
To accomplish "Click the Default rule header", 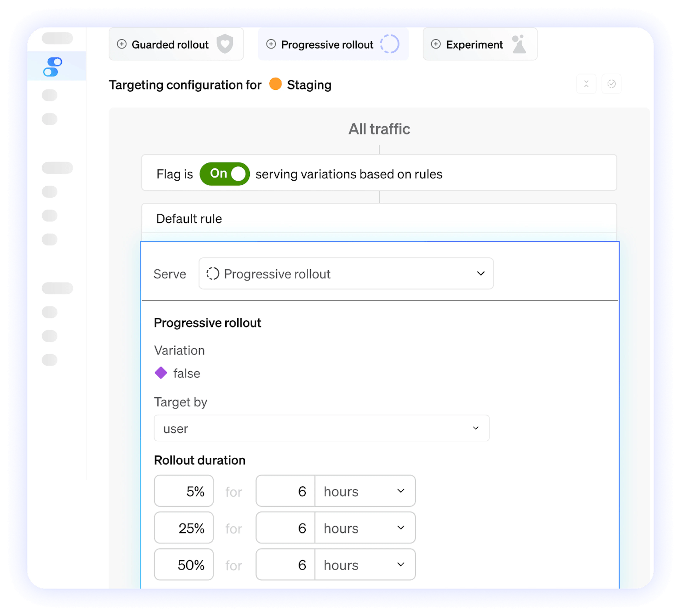I will click(189, 219).
